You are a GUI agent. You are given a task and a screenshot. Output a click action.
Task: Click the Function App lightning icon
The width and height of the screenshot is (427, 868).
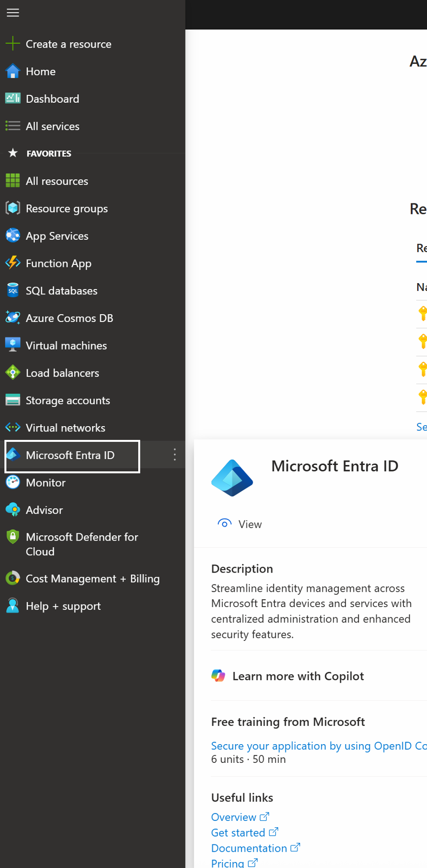click(13, 263)
